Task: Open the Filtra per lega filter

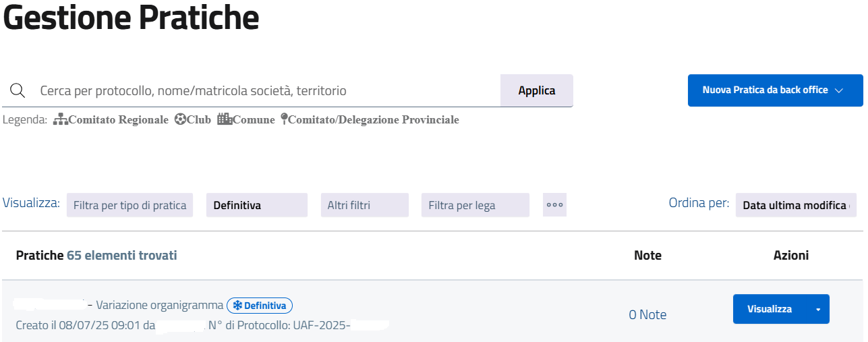Action: point(475,205)
